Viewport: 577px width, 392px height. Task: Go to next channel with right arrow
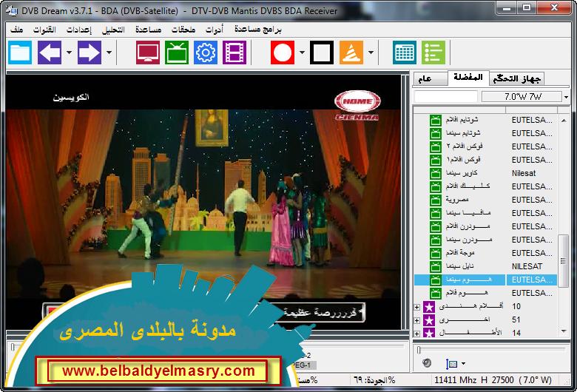tap(90, 53)
